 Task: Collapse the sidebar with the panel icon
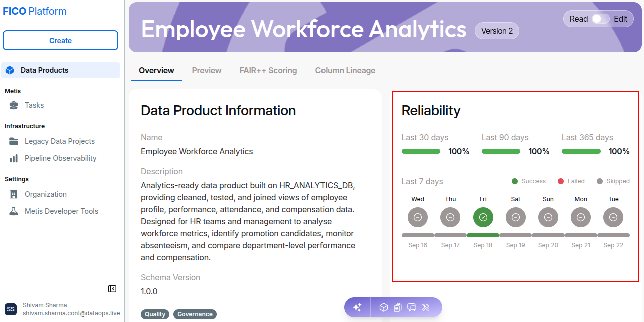click(112, 289)
